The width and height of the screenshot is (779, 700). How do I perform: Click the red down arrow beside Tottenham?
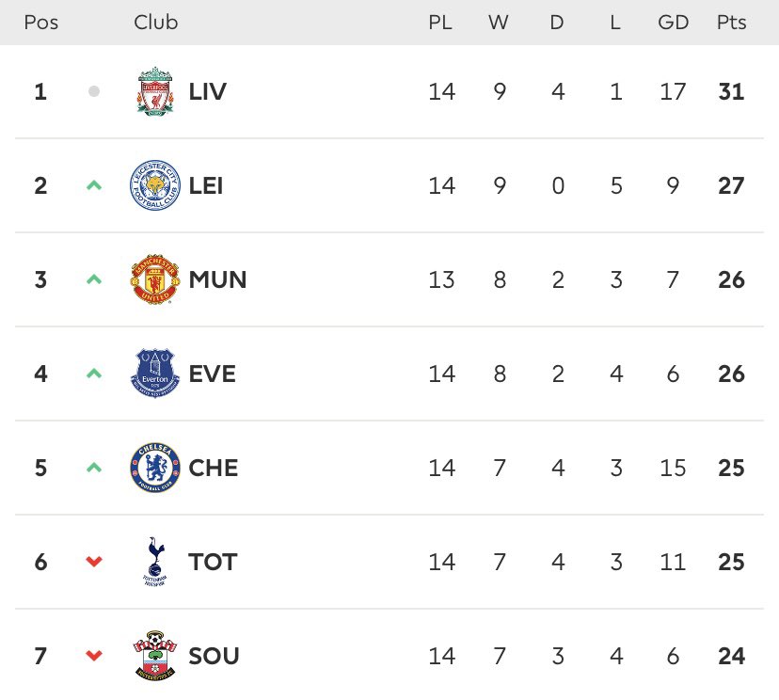(x=94, y=562)
